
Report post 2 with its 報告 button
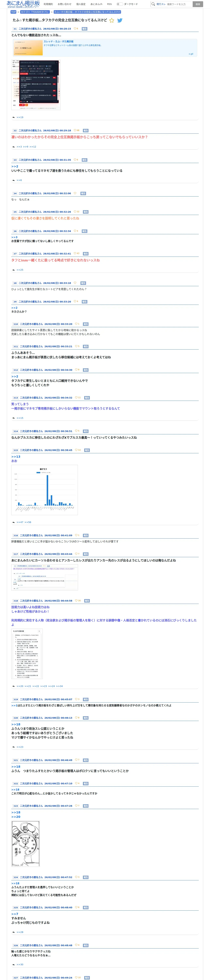point(86,131)
